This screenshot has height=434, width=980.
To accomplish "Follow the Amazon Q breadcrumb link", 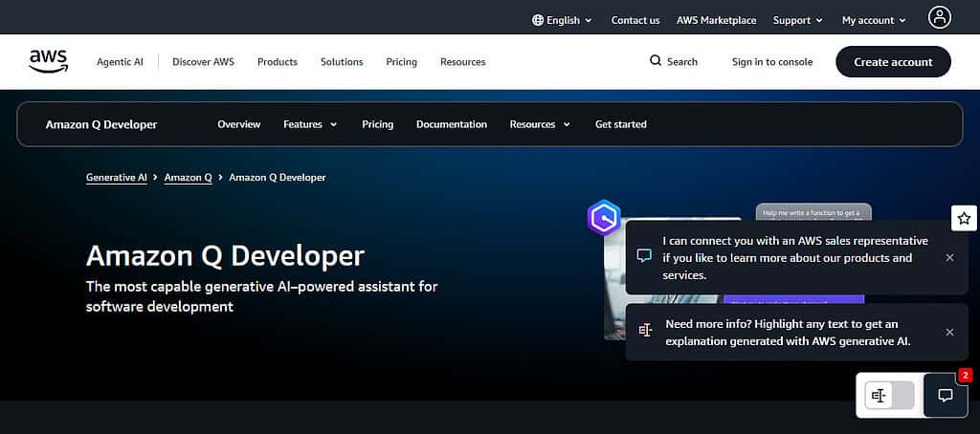I will click(x=189, y=178).
